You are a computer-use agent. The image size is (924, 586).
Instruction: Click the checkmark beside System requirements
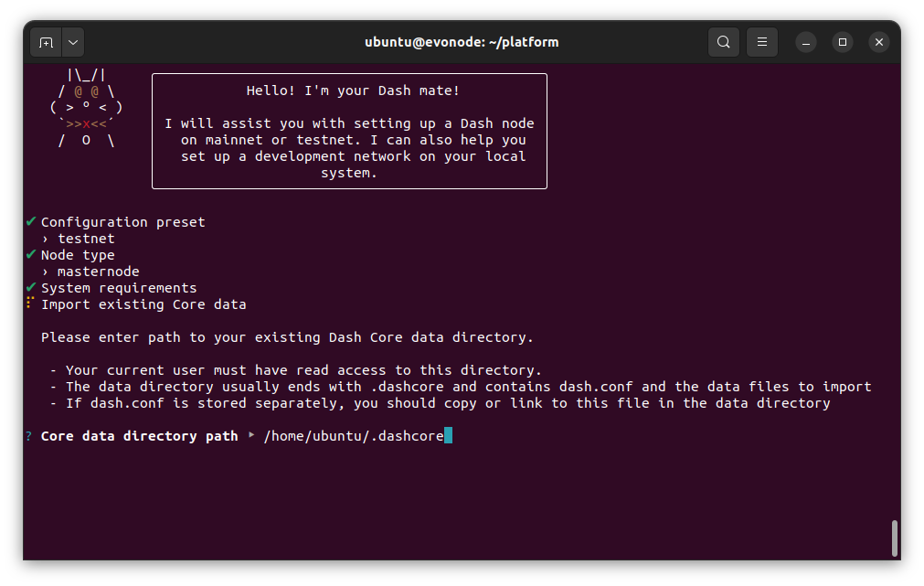31,288
